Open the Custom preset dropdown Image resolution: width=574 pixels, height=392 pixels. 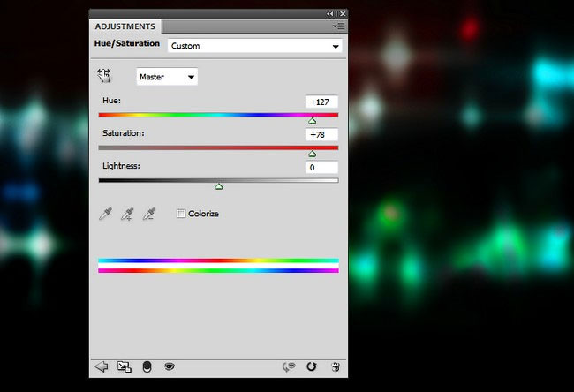[x=255, y=46]
